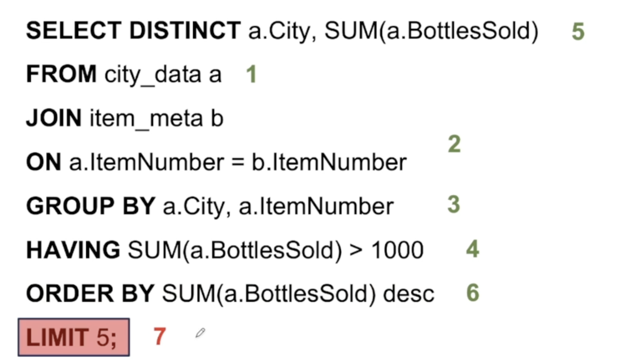The height and width of the screenshot is (364, 619).
Task: Click the HAVING keyword
Action: coord(73,250)
